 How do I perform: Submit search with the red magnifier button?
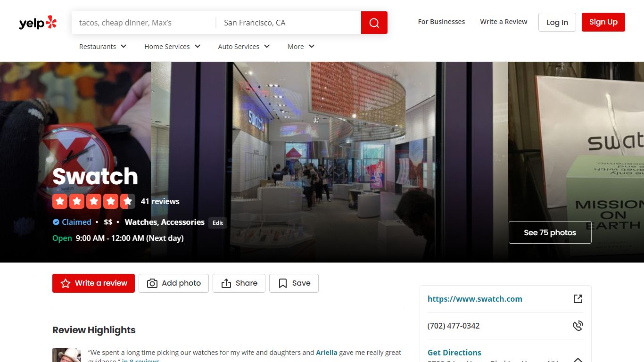374,23
